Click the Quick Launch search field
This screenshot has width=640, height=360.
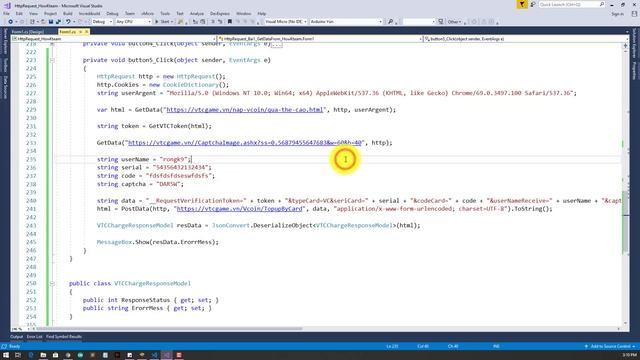click(571, 4)
